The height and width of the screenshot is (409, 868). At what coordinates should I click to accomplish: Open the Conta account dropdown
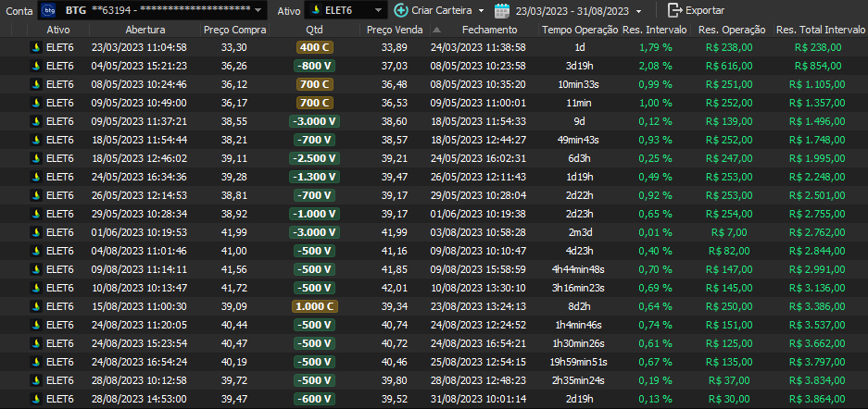[x=258, y=11]
